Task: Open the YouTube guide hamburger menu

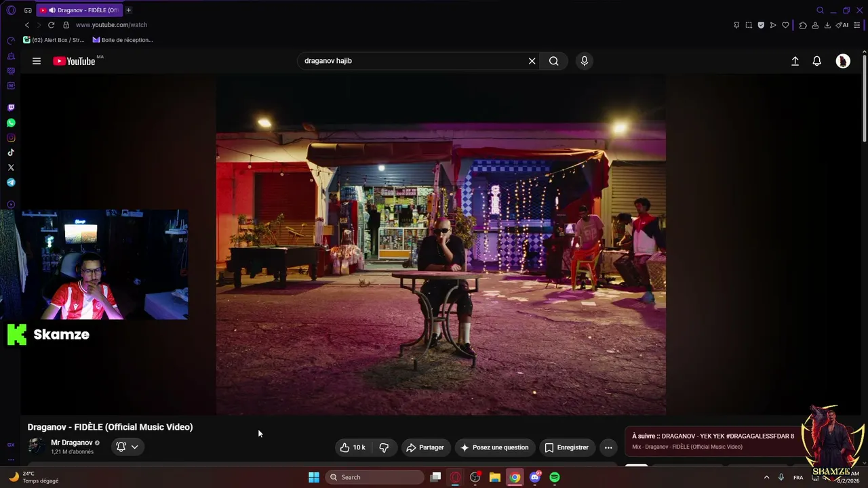Action: pyautogui.click(x=37, y=61)
